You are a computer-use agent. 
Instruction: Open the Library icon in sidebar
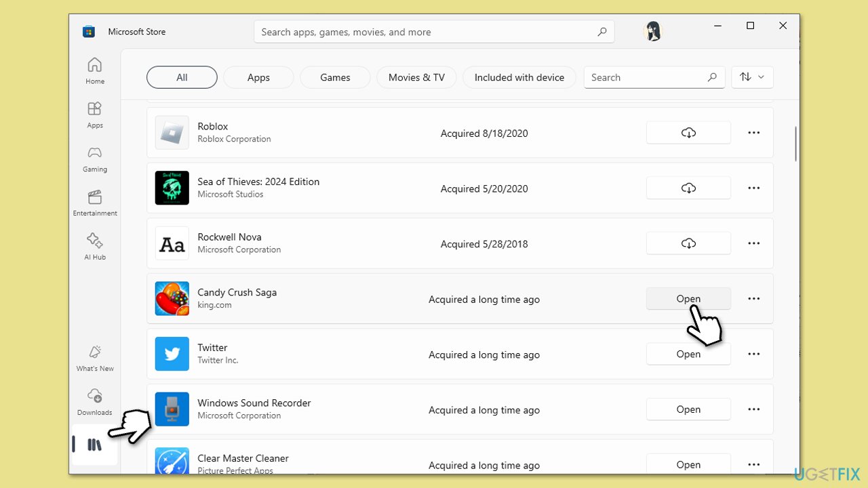tap(95, 445)
